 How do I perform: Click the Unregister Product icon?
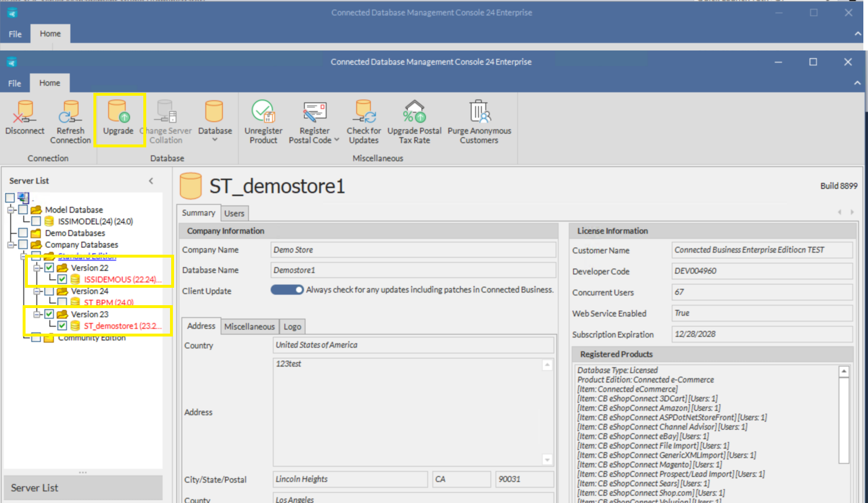click(x=263, y=112)
